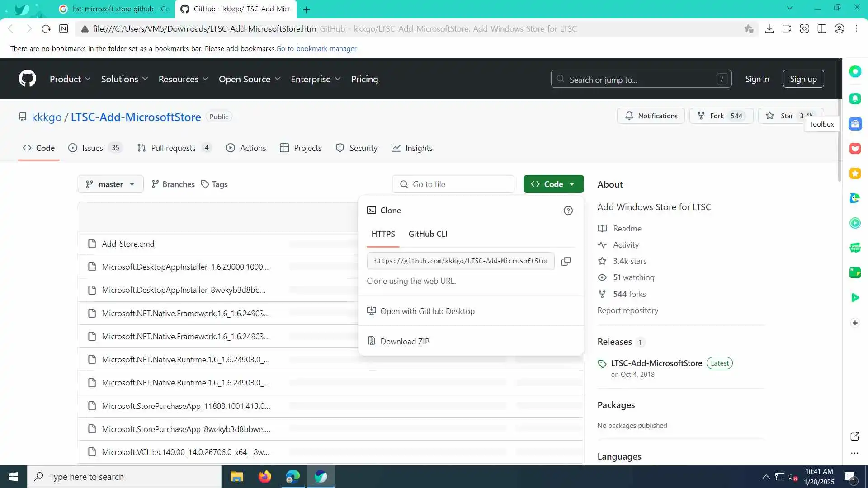Expand the Open Source navigation menu

tap(250, 79)
